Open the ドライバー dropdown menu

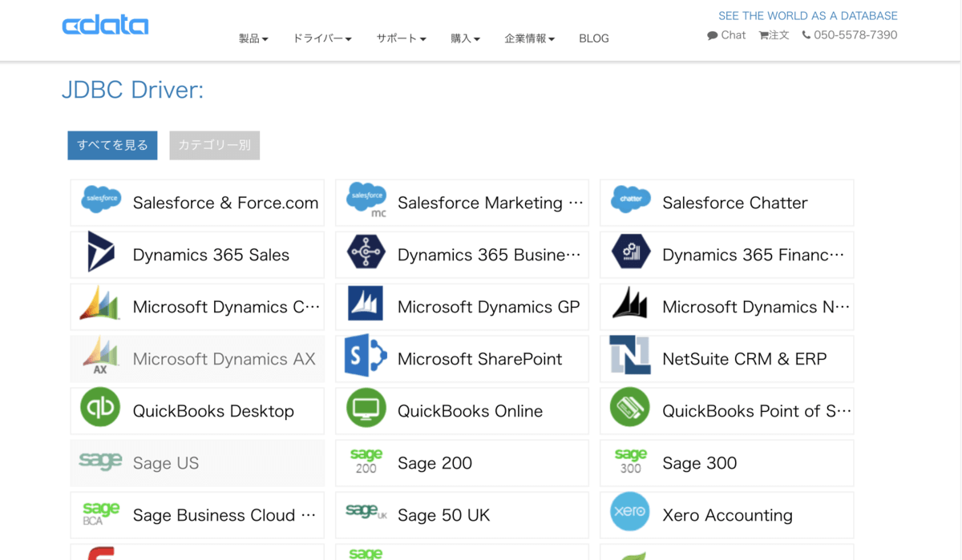[x=322, y=38]
